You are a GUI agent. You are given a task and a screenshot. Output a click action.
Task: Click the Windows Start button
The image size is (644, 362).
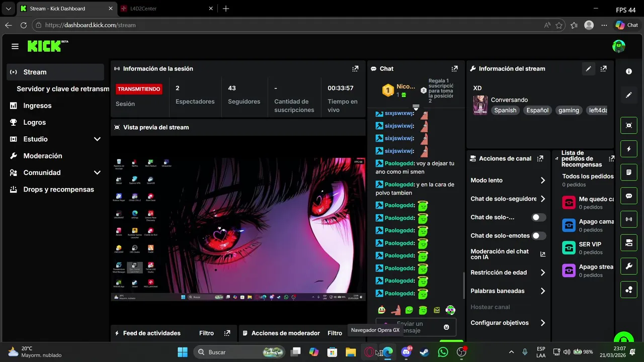point(183,352)
